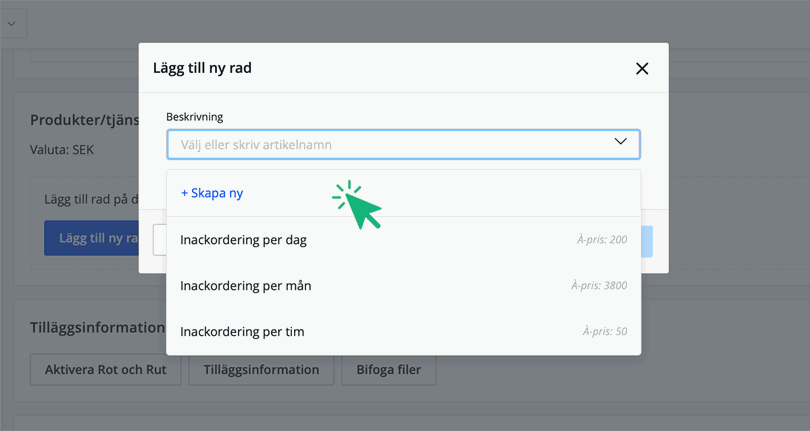
Task: Click the Lägg till rad på text
Action: 90,199
